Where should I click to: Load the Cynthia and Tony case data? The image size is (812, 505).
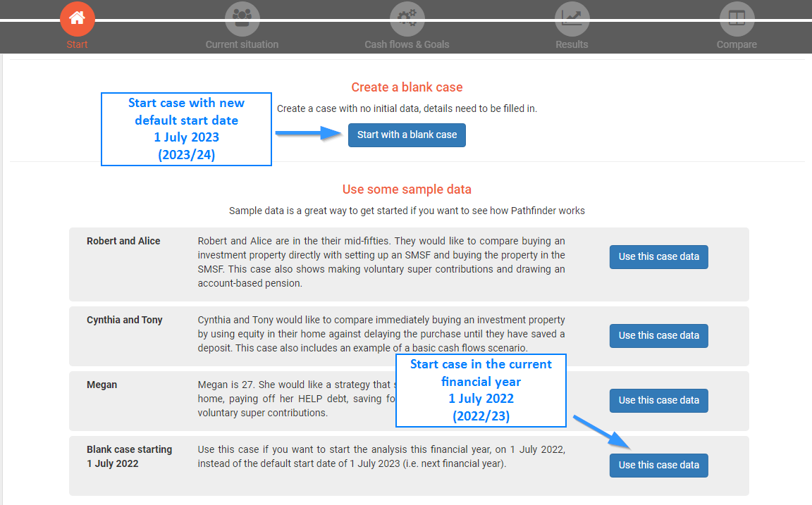coord(658,336)
